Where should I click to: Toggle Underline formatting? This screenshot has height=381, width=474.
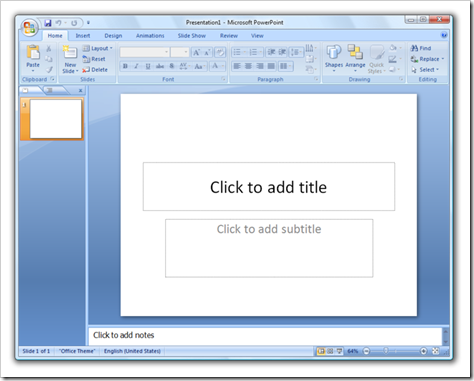(x=148, y=66)
